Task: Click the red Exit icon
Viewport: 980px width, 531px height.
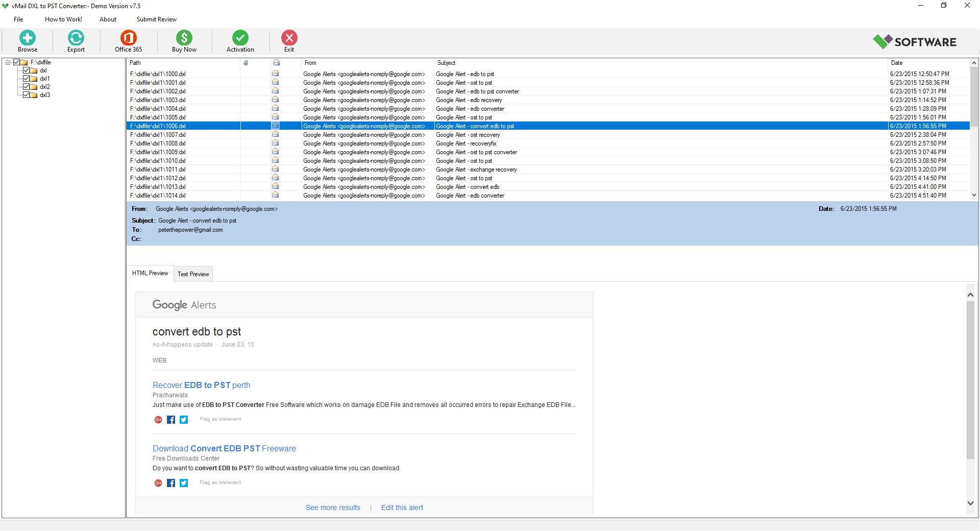Action: pyautogui.click(x=289, y=38)
